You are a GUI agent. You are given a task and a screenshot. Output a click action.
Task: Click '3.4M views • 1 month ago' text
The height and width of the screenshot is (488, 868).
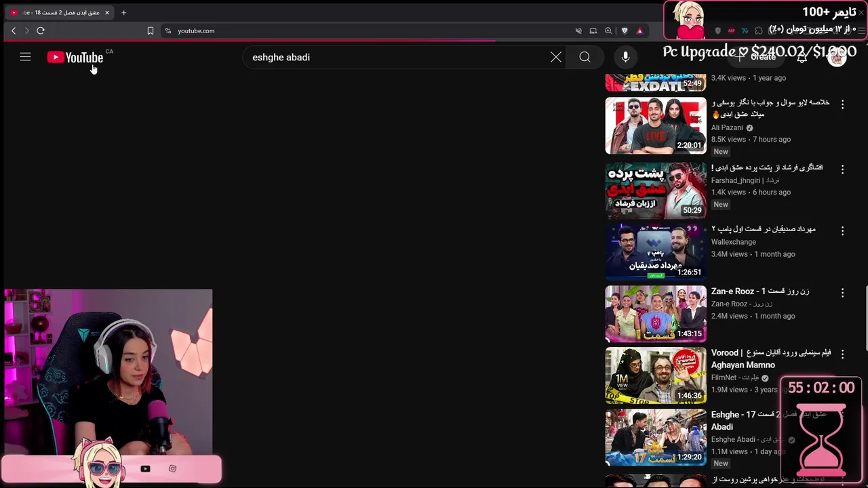(x=753, y=254)
